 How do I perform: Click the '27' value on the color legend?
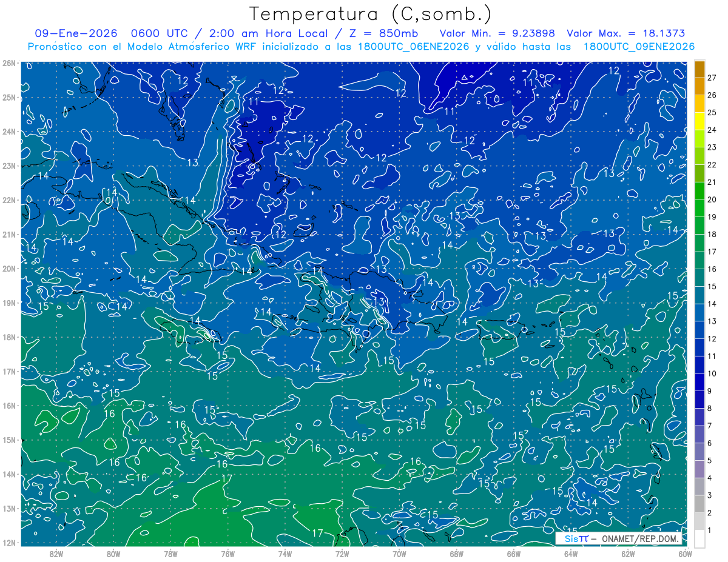click(712, 78)
